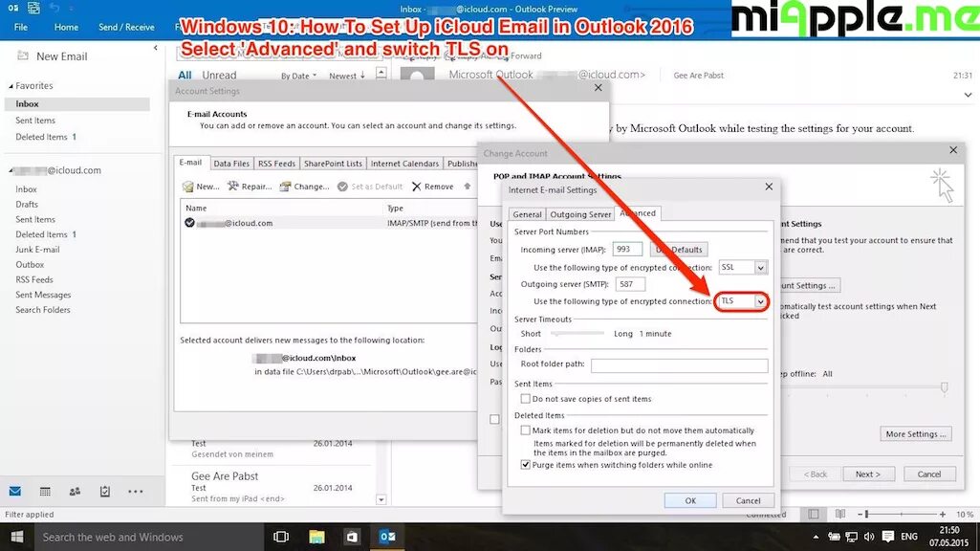The height and width of the screenshot is (551, 980).
Task: Open Task View on taskbar
Action: 281,537
